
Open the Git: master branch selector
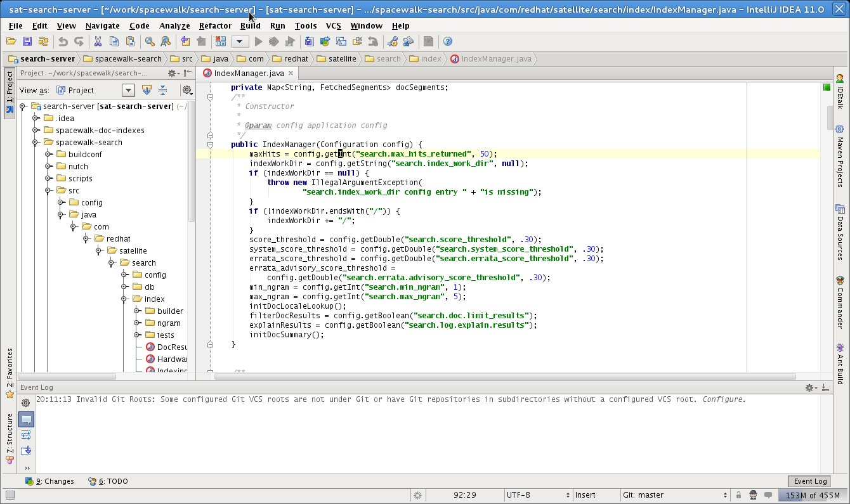pyautogui.click(x=674, y=494)
